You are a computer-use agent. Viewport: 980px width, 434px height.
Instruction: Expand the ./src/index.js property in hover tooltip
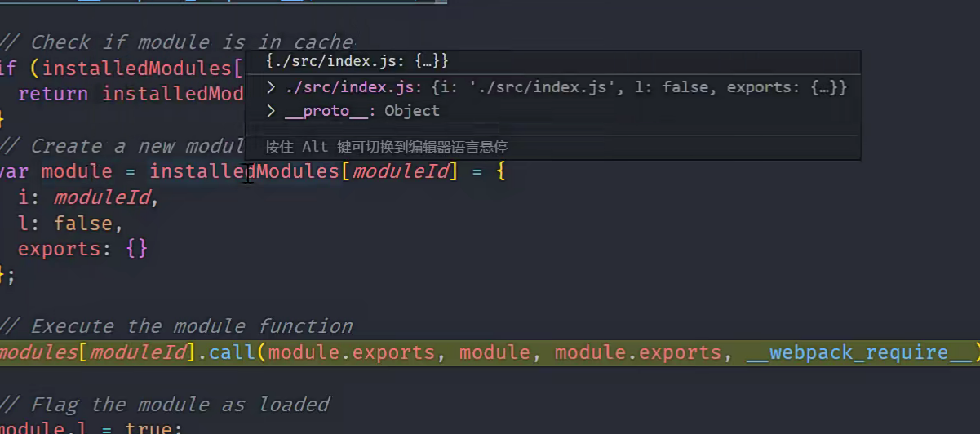point(272,87)
